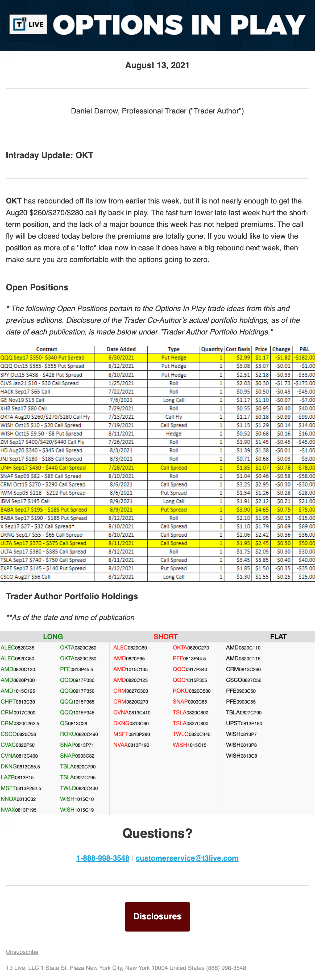Click the T3 Live logo icon
Image resolution: width=315 pixels, height=980 pixels.
28,25
